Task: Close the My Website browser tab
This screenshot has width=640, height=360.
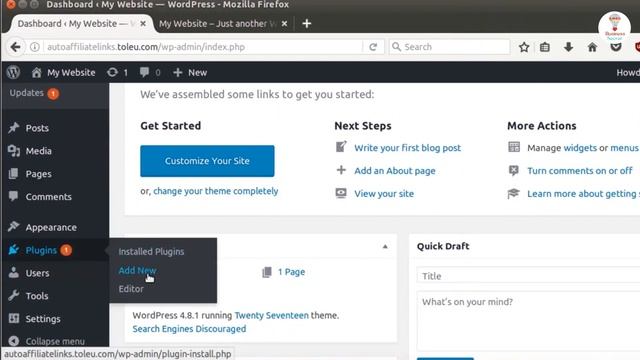Action: (284, 24)
